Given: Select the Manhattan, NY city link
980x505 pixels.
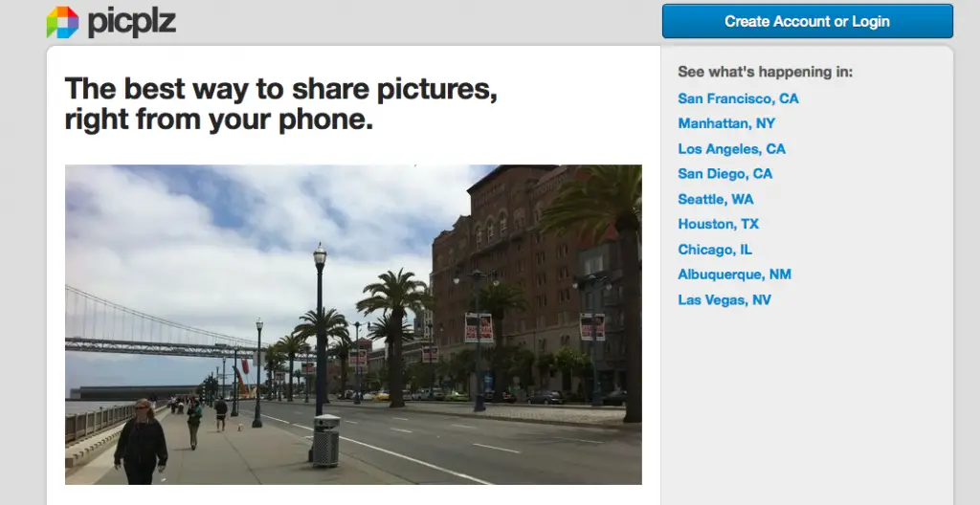Looking at the screenshot, I should [726, 123].
